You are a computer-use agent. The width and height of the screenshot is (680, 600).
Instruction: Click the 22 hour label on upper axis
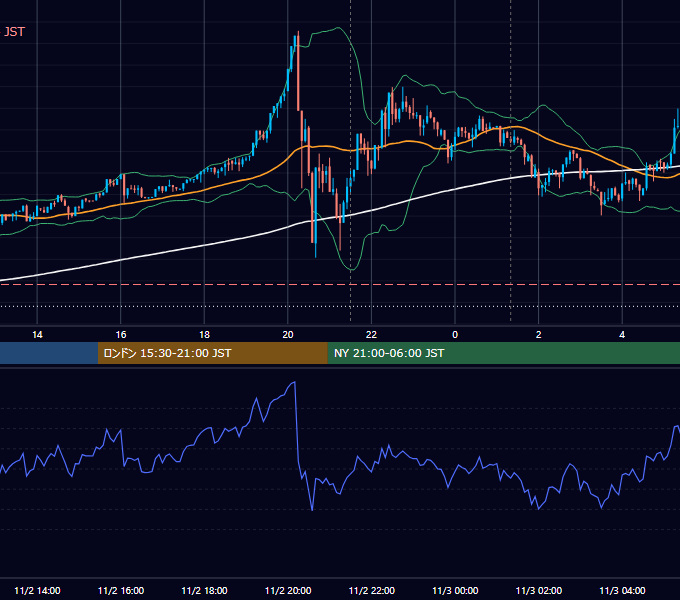coord(371,335)
